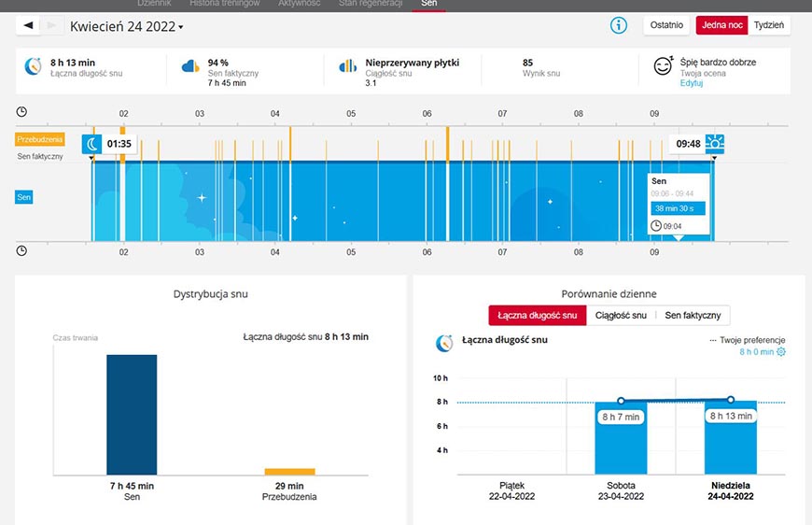
Task: Click the dark blue Sen distribution bar
Action: tap(132, 415)
